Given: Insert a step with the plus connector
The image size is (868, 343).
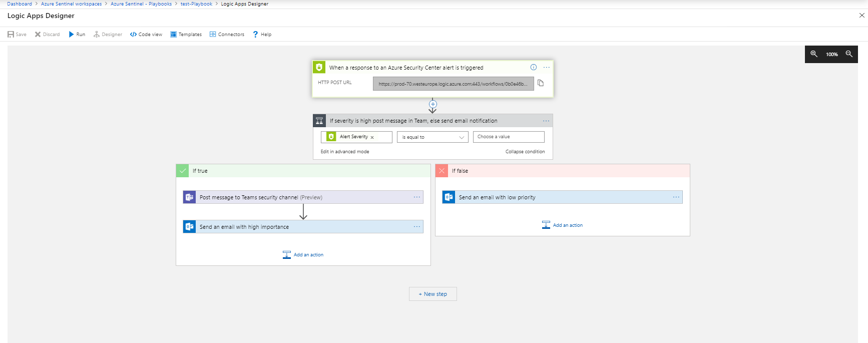Looking at the screenshot, I should (x=433, y=104).
